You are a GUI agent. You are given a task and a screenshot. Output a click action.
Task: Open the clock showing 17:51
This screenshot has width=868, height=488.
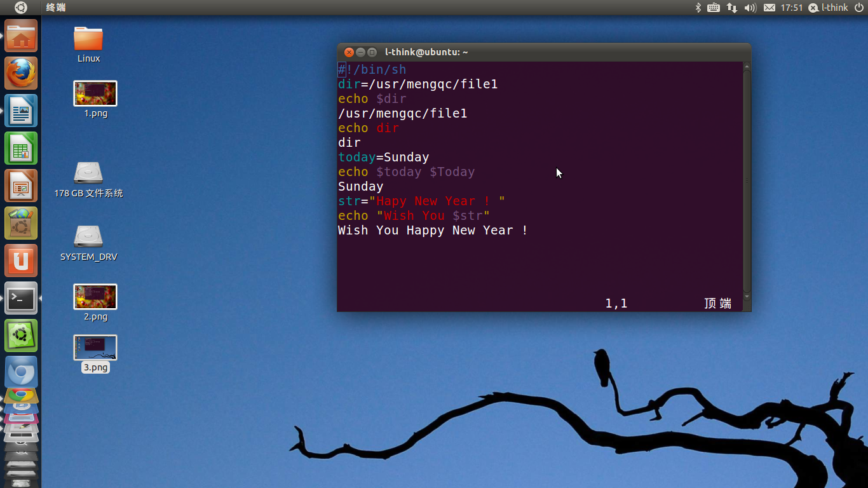pyautogui.click(x=792, y=8)
